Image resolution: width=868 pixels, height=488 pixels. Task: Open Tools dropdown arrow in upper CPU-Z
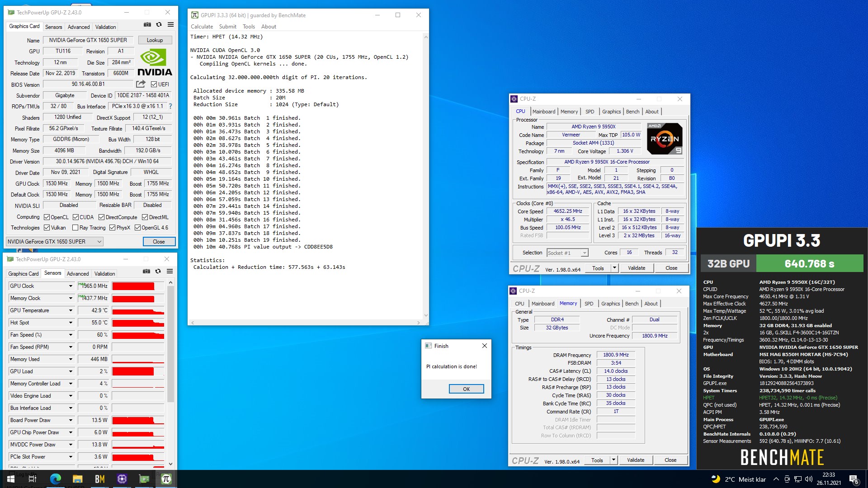point(614,268)
